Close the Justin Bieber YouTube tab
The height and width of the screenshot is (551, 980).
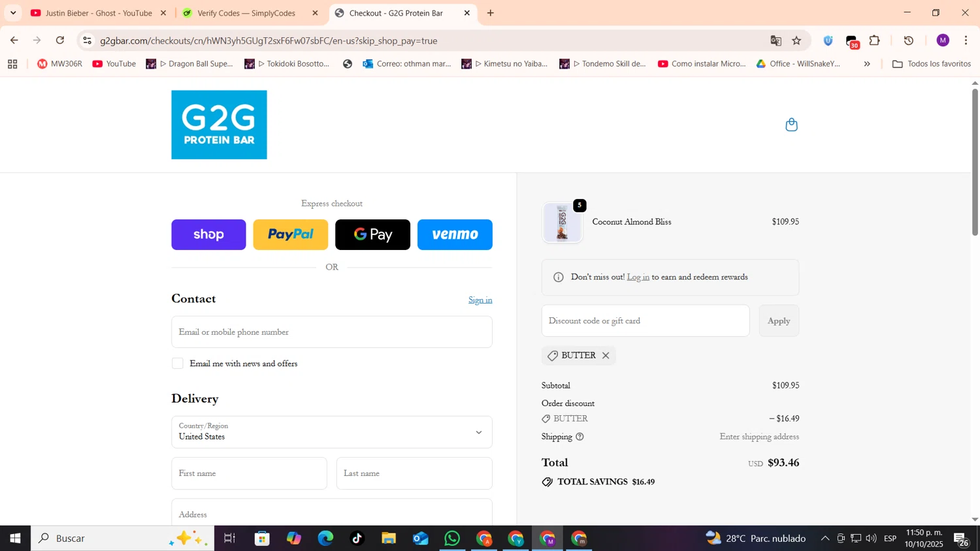click(163, 13)
